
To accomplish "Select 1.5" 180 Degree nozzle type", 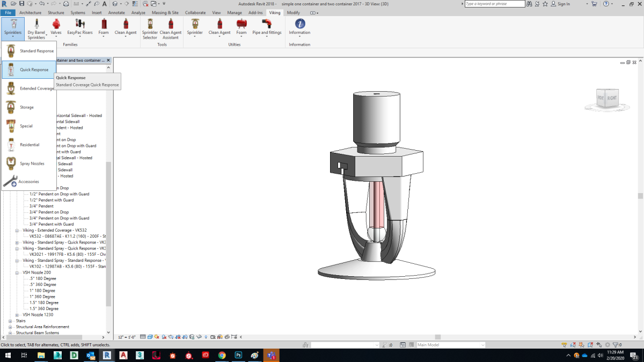I will (44, 302).
